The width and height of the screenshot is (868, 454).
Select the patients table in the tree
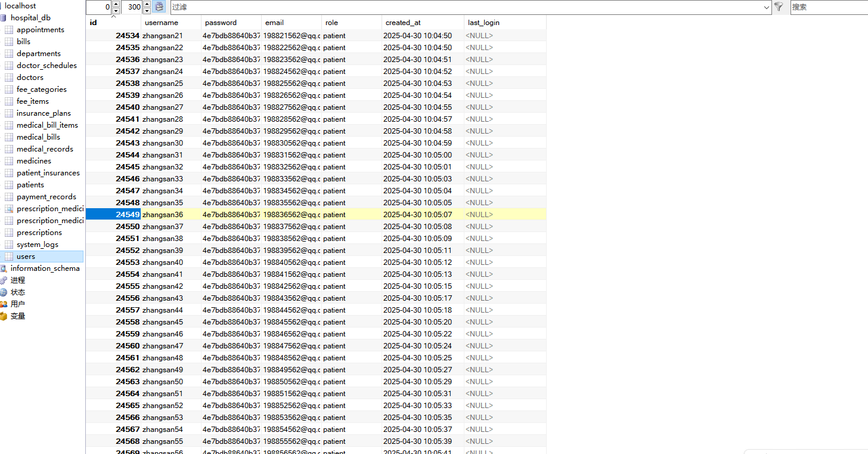tap(30, 185)
